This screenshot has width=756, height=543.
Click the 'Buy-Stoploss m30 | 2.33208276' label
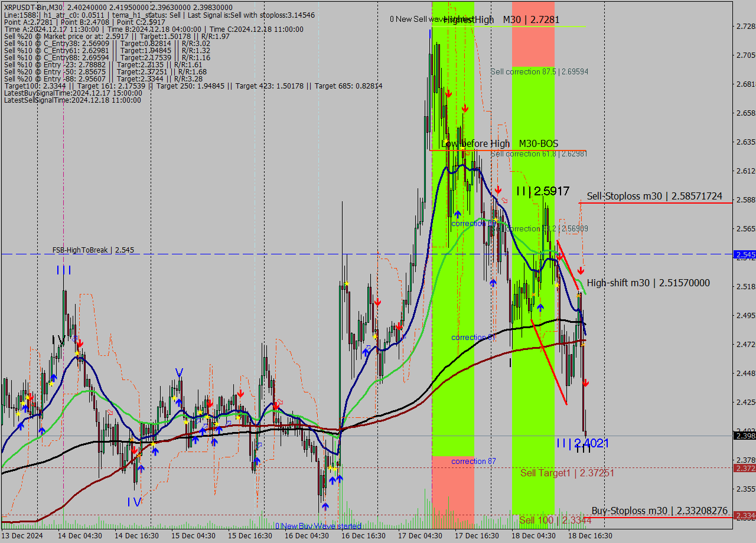click(x=659, y=511)
